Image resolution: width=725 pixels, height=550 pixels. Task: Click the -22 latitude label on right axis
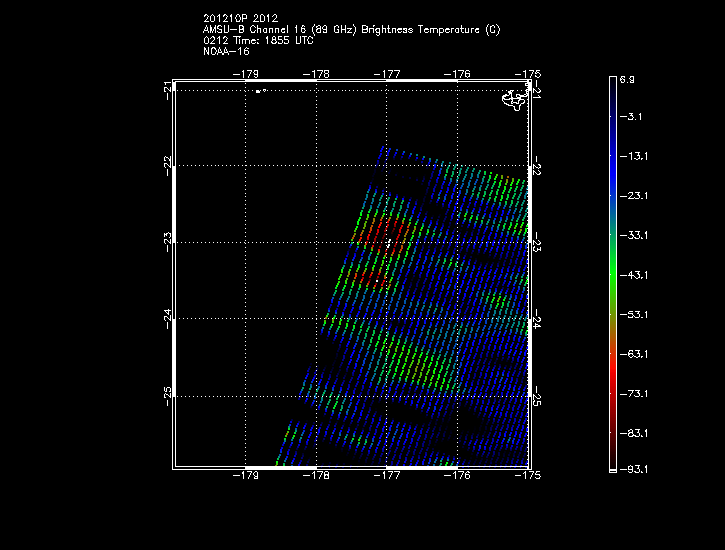click(x=537, y=164)
